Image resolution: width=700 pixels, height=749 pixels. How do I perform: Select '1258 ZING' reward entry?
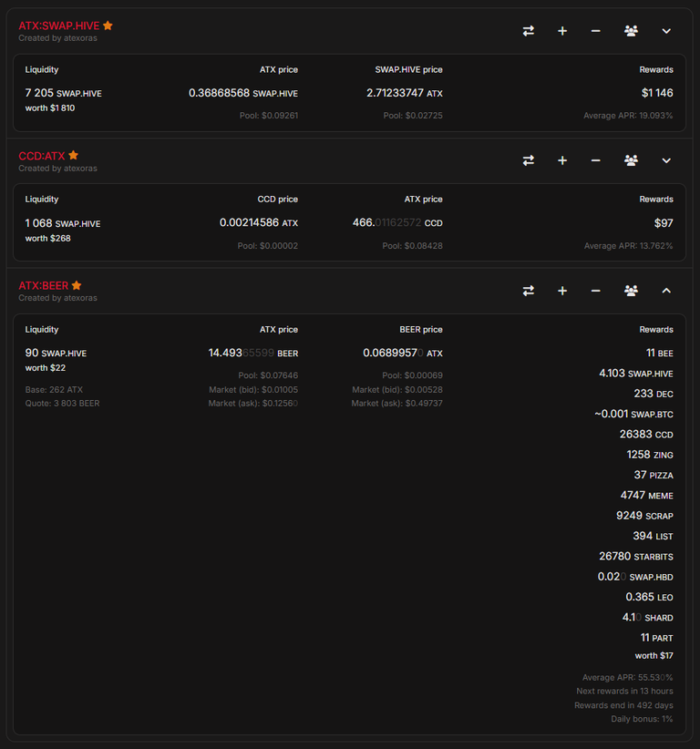pos(650,455)
